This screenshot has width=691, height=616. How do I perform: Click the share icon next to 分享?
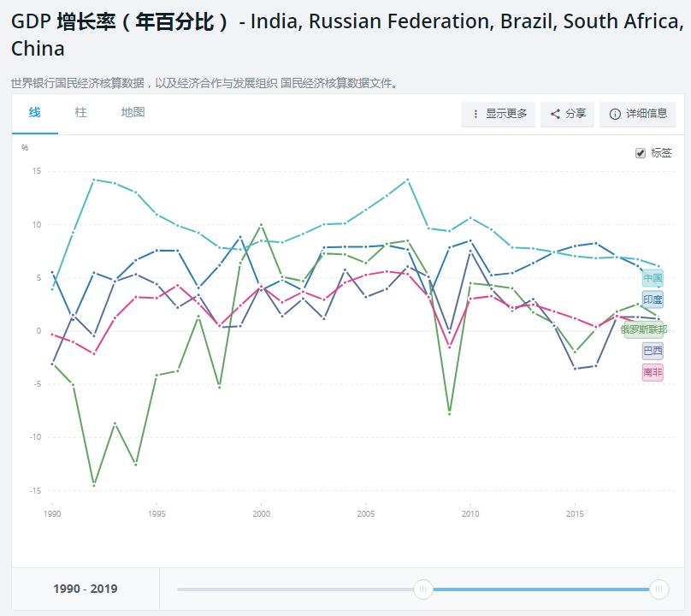coord(555,114)
